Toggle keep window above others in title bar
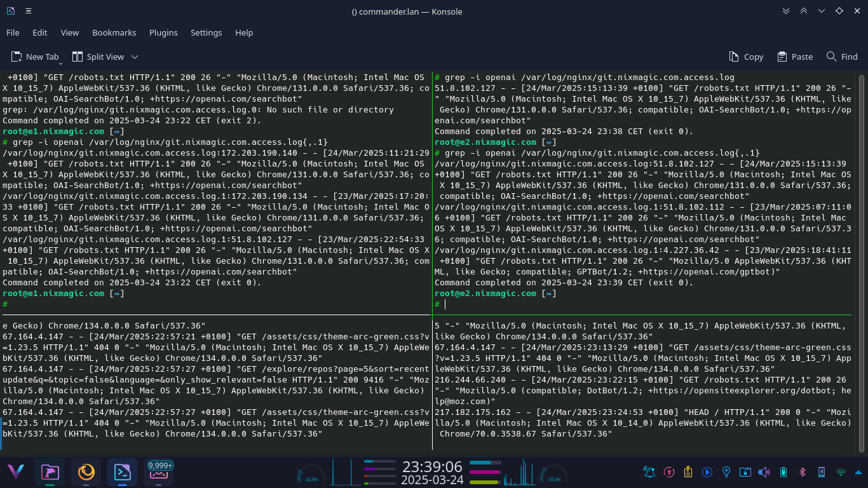 [804, 11]
